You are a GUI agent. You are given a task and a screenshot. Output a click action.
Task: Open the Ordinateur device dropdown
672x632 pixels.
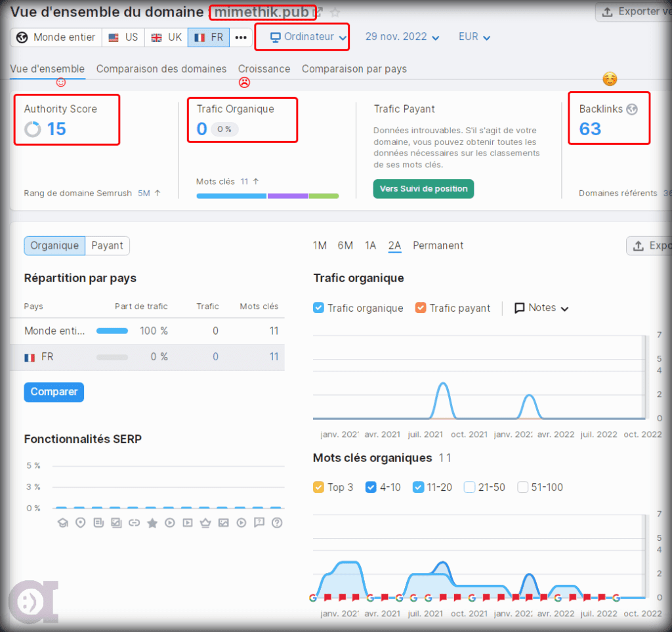point(308,37)
